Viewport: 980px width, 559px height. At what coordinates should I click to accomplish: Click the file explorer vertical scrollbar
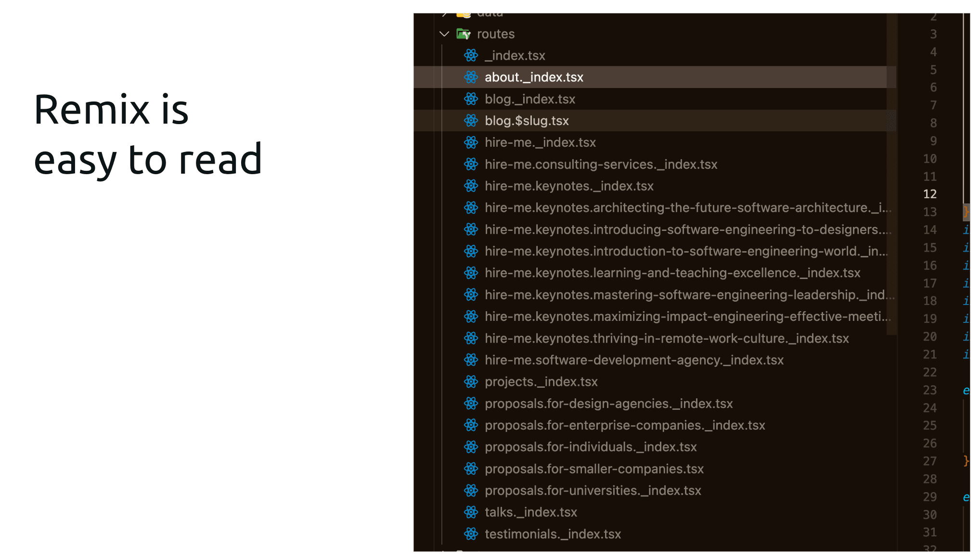coord(891,174)
